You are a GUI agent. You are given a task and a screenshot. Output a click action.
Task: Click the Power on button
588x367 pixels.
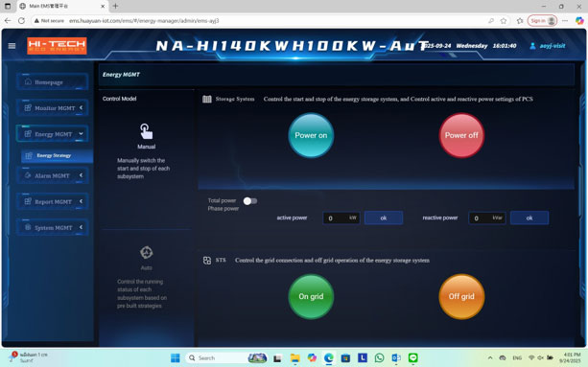coord(311,135)
